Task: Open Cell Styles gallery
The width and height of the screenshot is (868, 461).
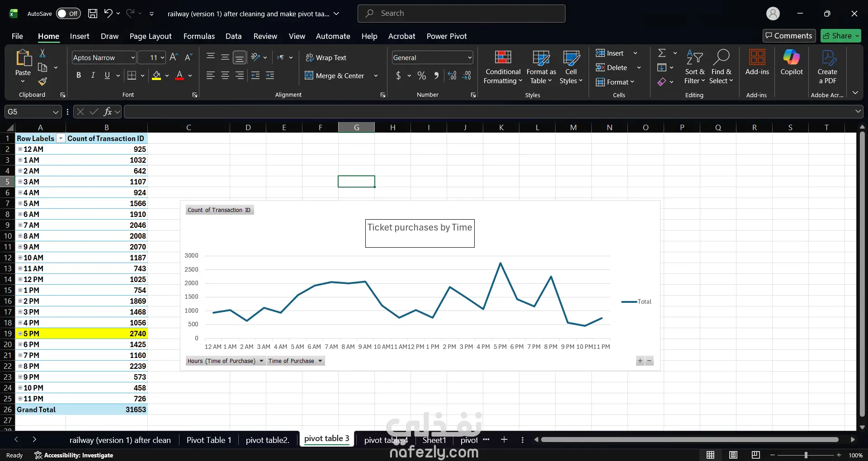Action: click(571, 67)
